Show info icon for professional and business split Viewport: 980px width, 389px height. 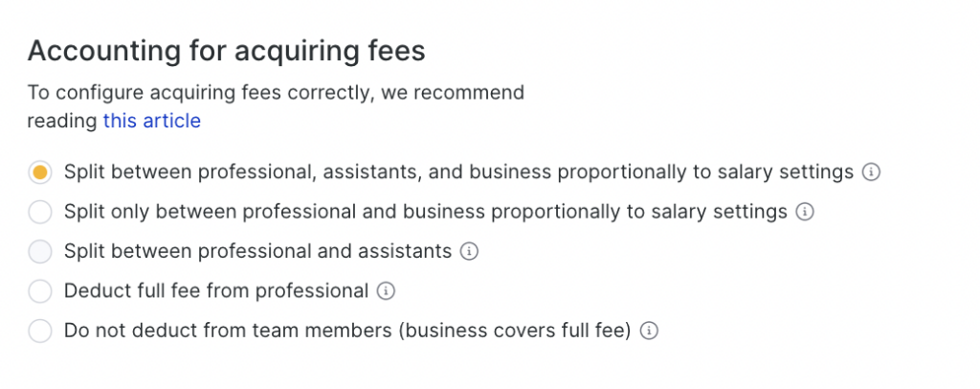(805, 212)
